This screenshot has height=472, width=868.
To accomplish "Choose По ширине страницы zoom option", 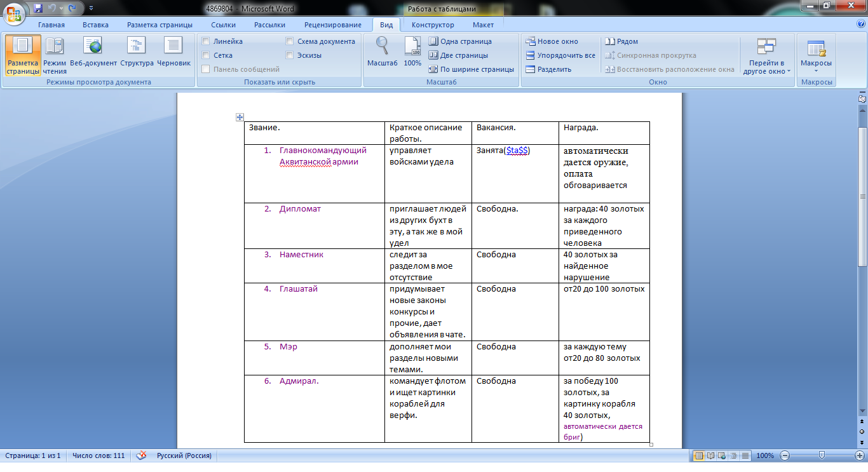I will (x=471, y=69).
